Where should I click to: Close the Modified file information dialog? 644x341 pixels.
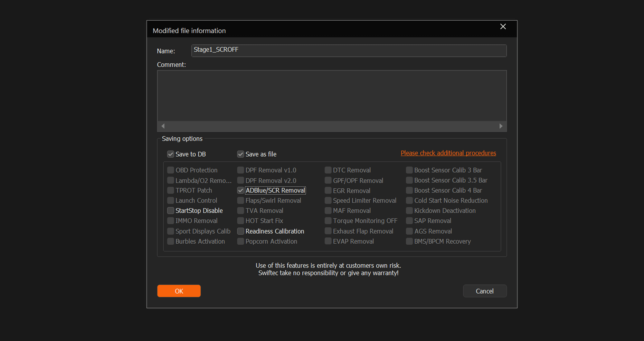point(503,27)
